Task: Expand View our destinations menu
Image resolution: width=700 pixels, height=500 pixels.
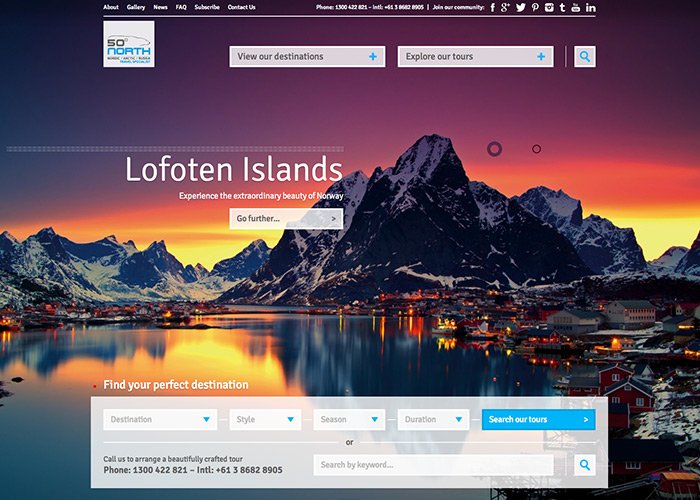Action: point(307,57)
